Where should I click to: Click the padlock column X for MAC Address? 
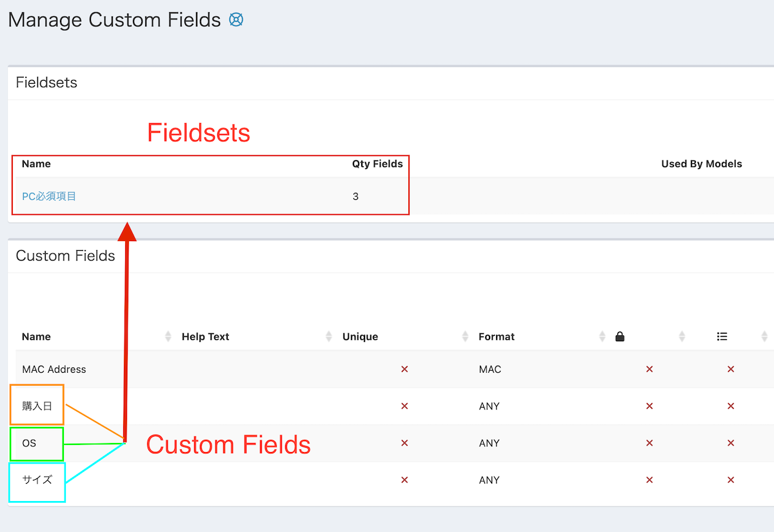tap(650, 369)
